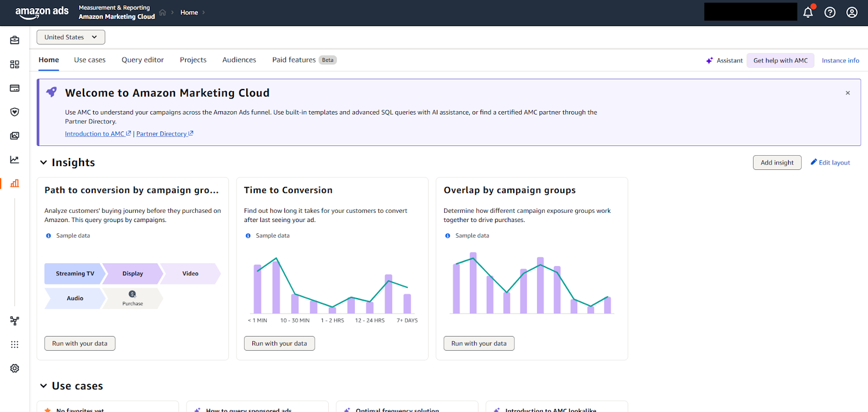Open the network nodes icon in sidebar
The height and width of the screenshot is (412, 868).
(x=15, y=321)
